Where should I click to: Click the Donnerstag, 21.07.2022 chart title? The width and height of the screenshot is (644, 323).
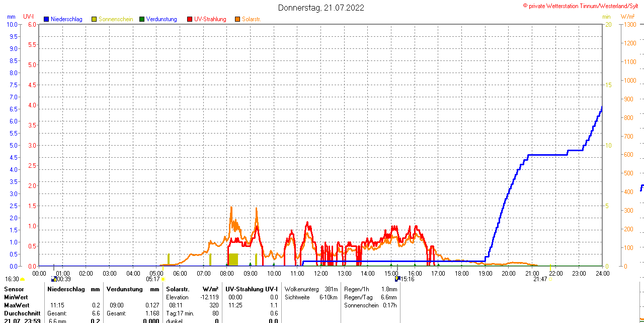coord(321,8)
